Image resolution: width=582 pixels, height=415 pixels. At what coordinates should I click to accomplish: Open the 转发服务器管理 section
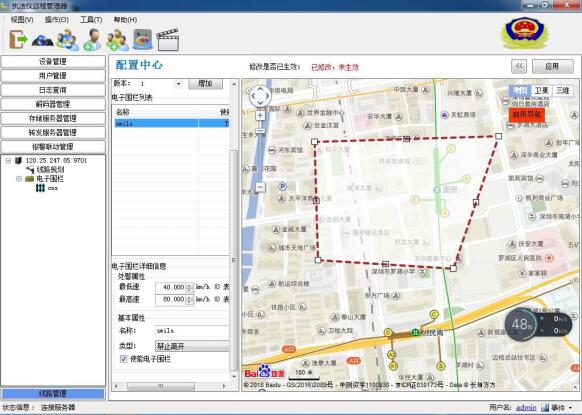[53, 133]
